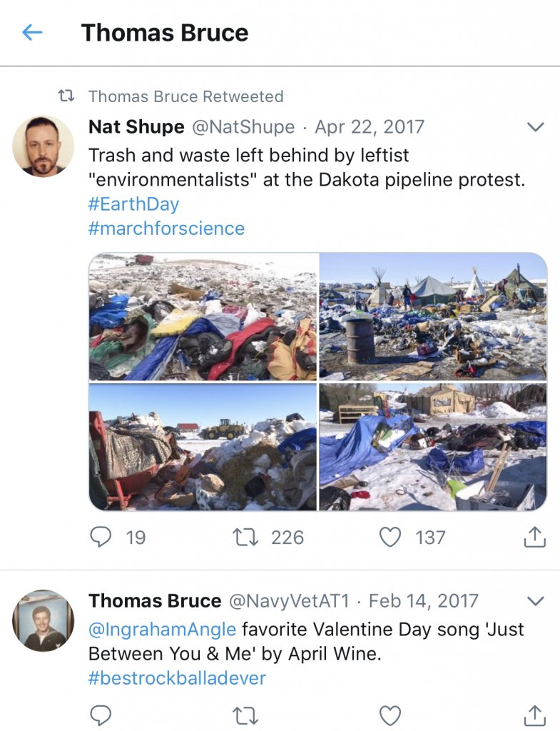This screenshot has width=560, height=731.
Task: Share Thomas Bruce's Valentine tweet
Action: (x=534, y=715)
